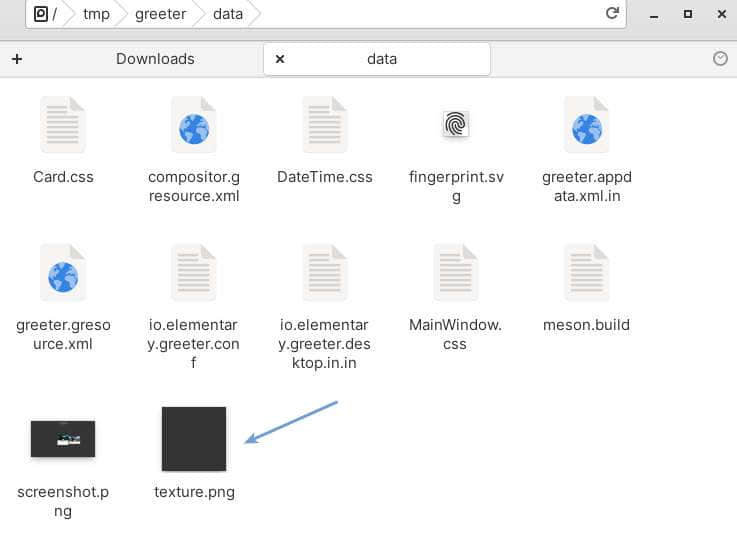Select the Card.css file icon
The height and width of the screenshot is (558, 737).
[63, 125]
